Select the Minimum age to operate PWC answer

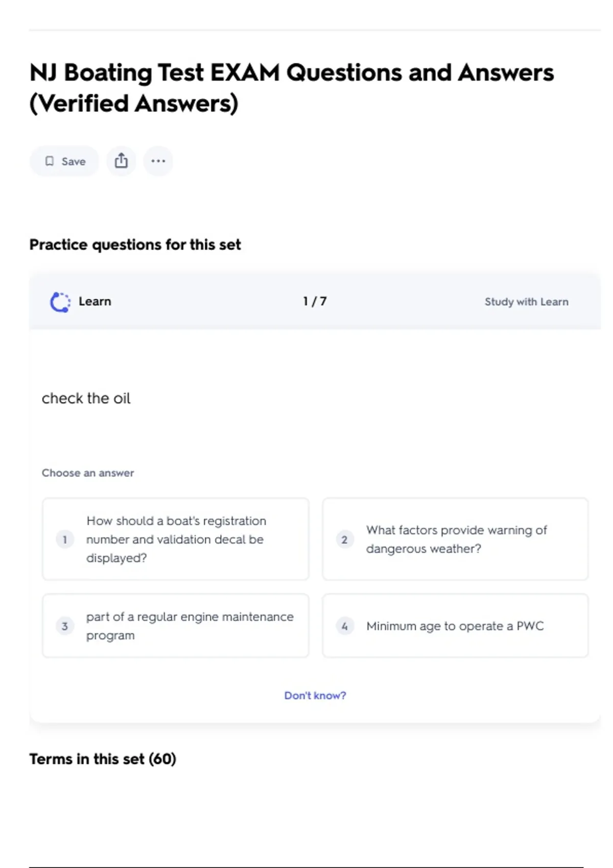click(456, 626)
